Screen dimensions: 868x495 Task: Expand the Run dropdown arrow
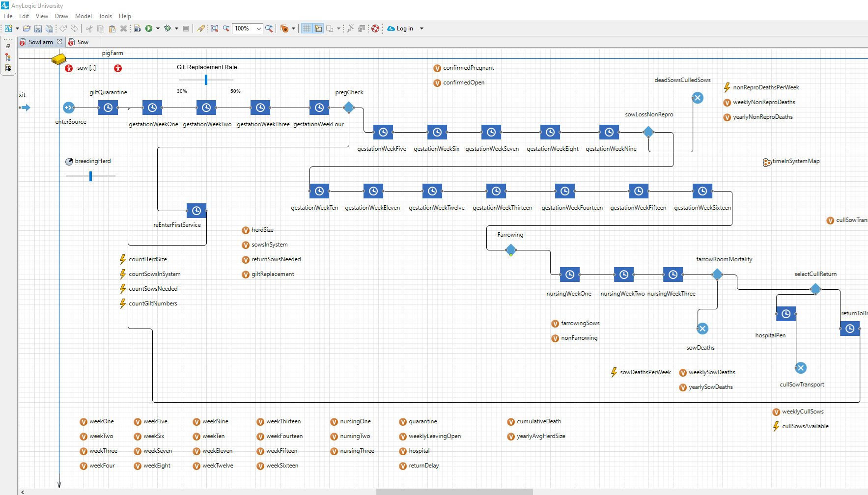(x=158, y=28)
